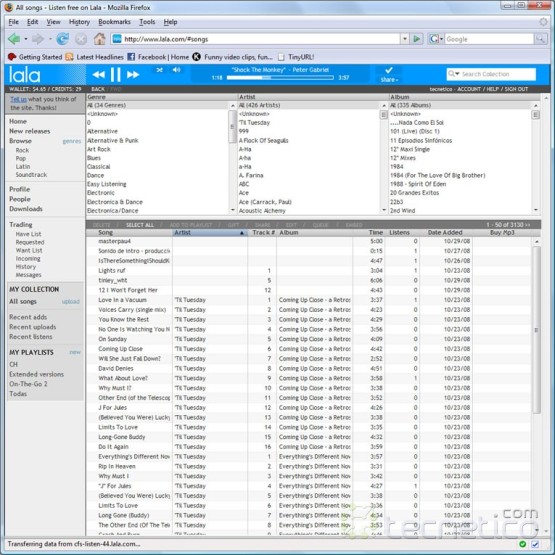Open the upload link next to All songs
Image resolution: width=555 pixels, height=555 pixels.
pos(71,302)
